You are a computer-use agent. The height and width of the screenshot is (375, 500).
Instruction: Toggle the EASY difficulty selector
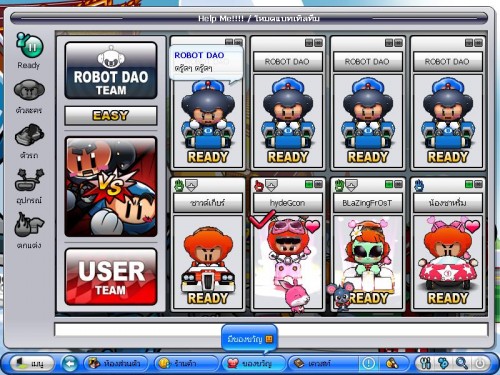(x=111, y=116)
